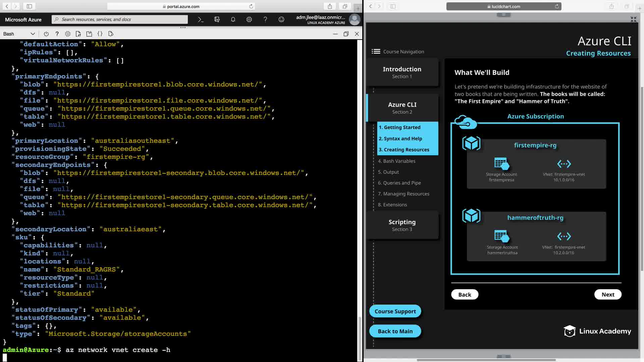Click the feedback smiley icon
Image resolution: width=644 pixels, height=362 pixels.
point(281,19)
